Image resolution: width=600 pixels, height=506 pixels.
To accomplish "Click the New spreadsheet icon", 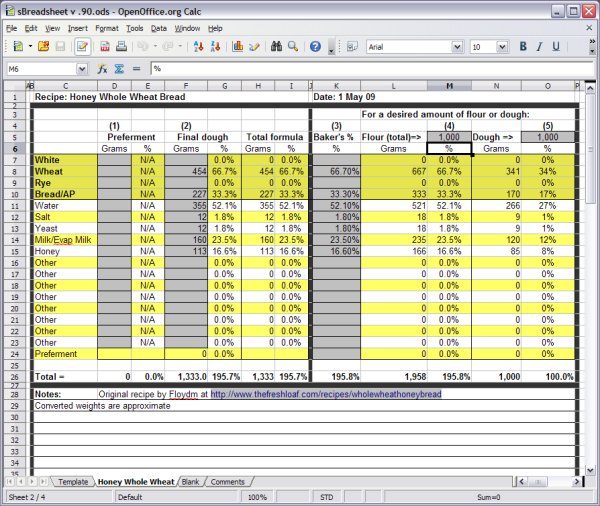I will pos(18,47).
